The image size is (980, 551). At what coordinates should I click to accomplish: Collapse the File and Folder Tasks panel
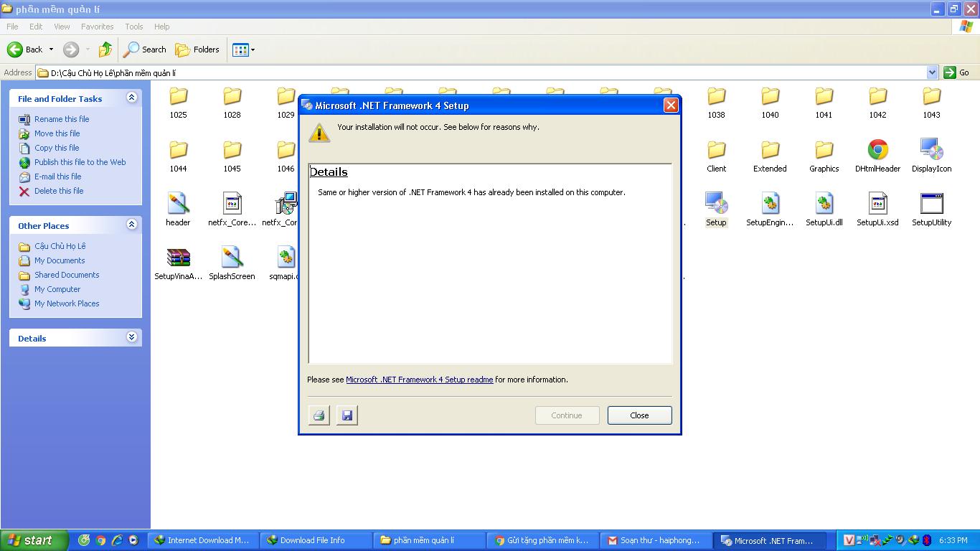131,98
